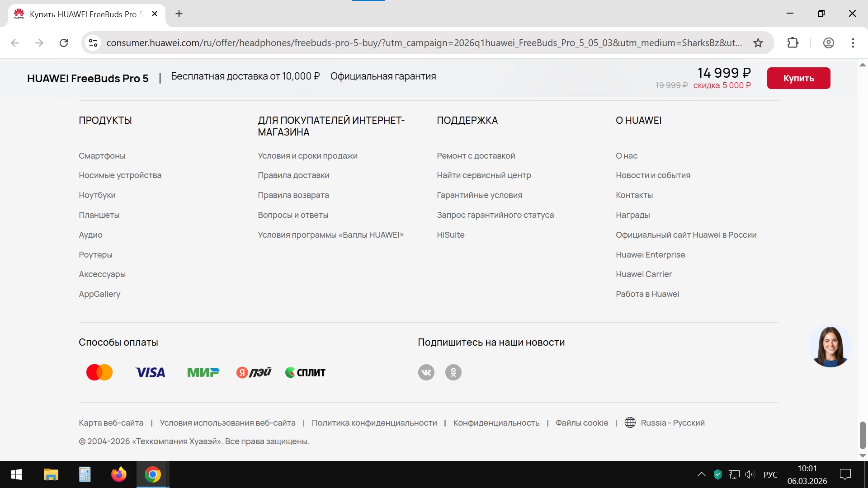
Task: Click the Odnoklassniki social icon
Action: pos(453,372)
